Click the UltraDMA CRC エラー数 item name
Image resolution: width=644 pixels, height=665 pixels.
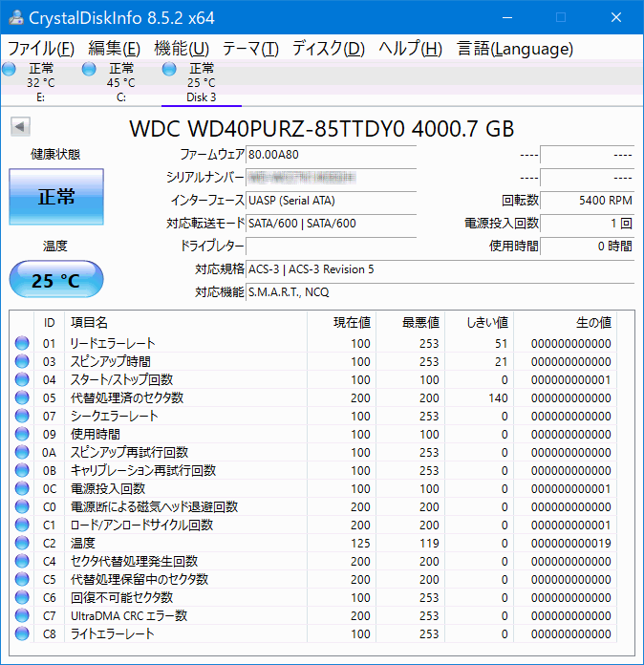(129, 616)
